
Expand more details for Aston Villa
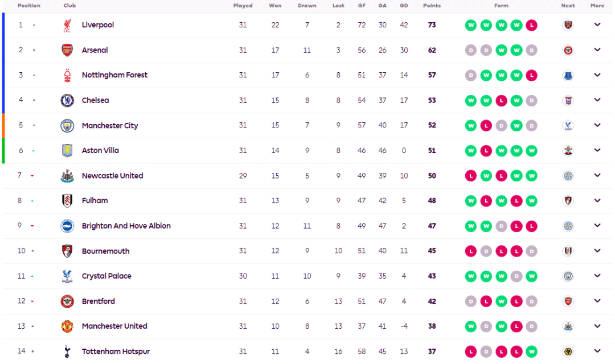point(597,150)
